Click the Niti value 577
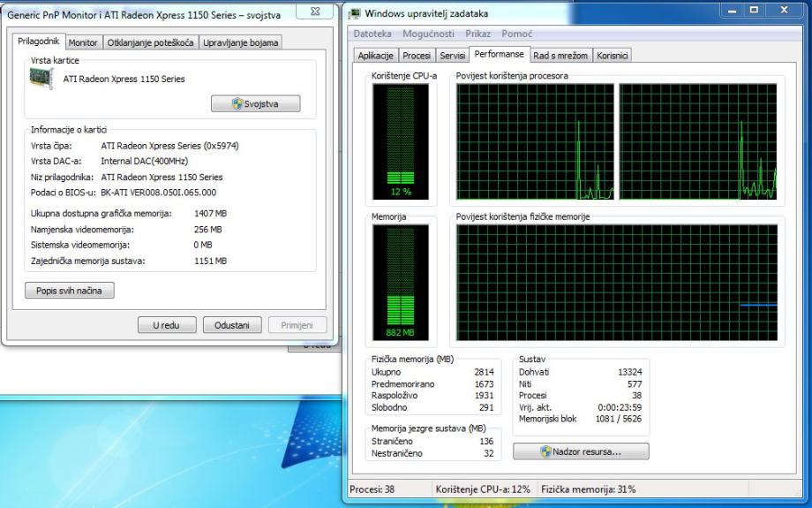The height and width of the screenshot is (508, 812). [x=635, y=384]
